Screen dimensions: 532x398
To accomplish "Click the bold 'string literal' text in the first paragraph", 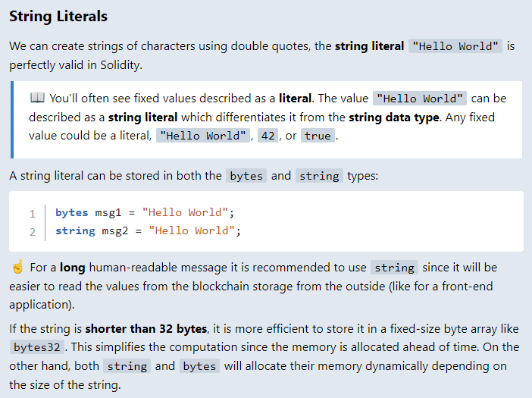I will pos(370,46).
